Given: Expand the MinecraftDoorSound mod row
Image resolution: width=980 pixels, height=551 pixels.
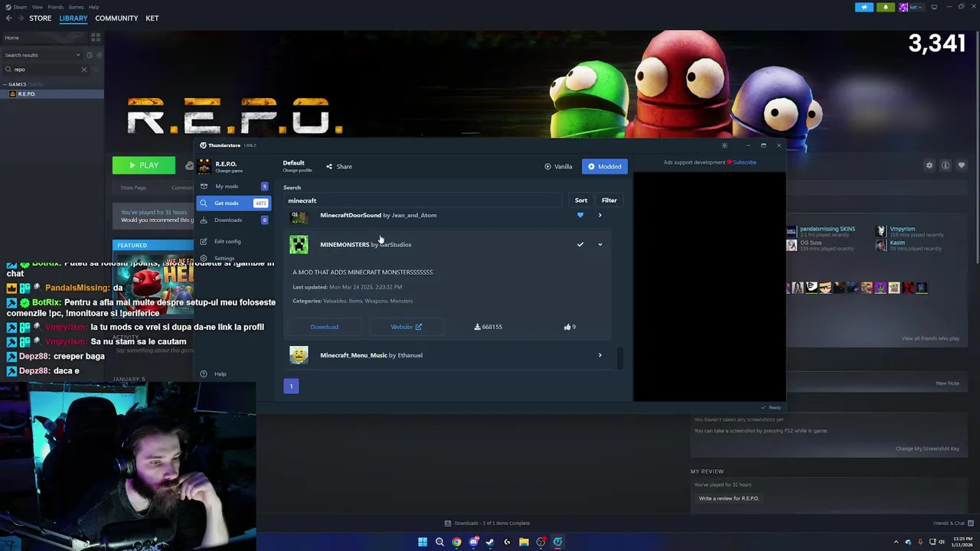Looking at the screenshot, I should [599, 215].
